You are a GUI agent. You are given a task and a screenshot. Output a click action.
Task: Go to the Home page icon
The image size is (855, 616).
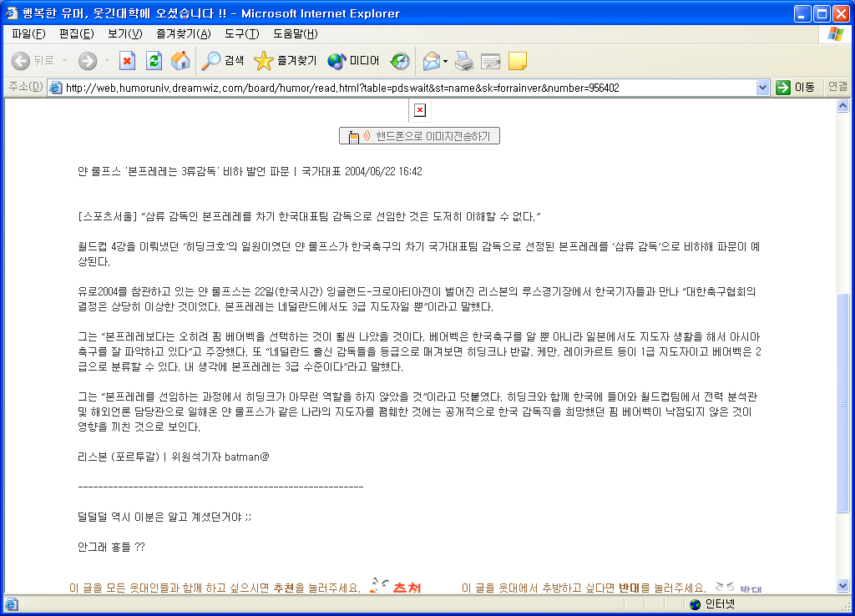pyautogui.click(x=180, y=60)
